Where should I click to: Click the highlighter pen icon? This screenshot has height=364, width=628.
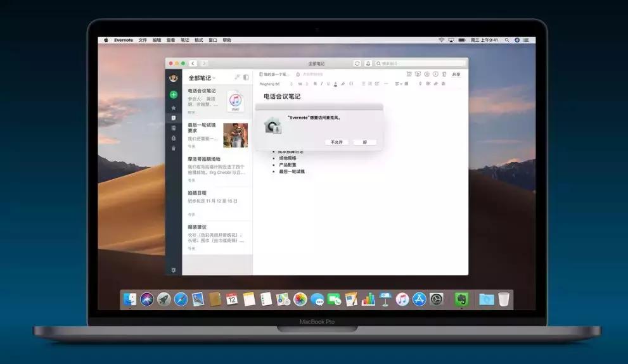click(x=343, y=84)
